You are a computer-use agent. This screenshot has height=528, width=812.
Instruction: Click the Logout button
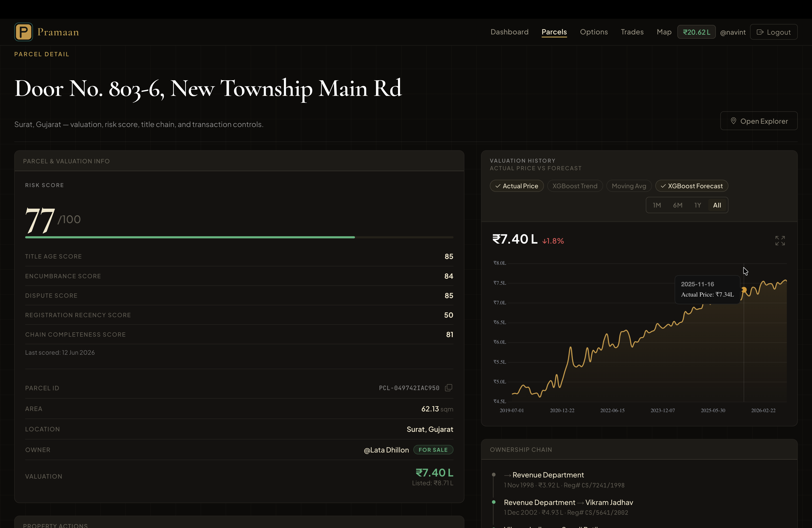774,32
